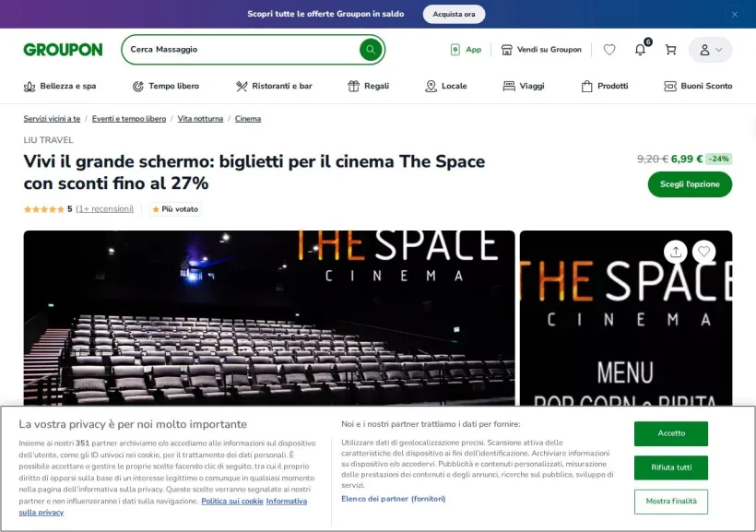The image size is (756, 532).
Task: Open Tempo libero category
Action: pyautogui.click(x=166, y=86)
